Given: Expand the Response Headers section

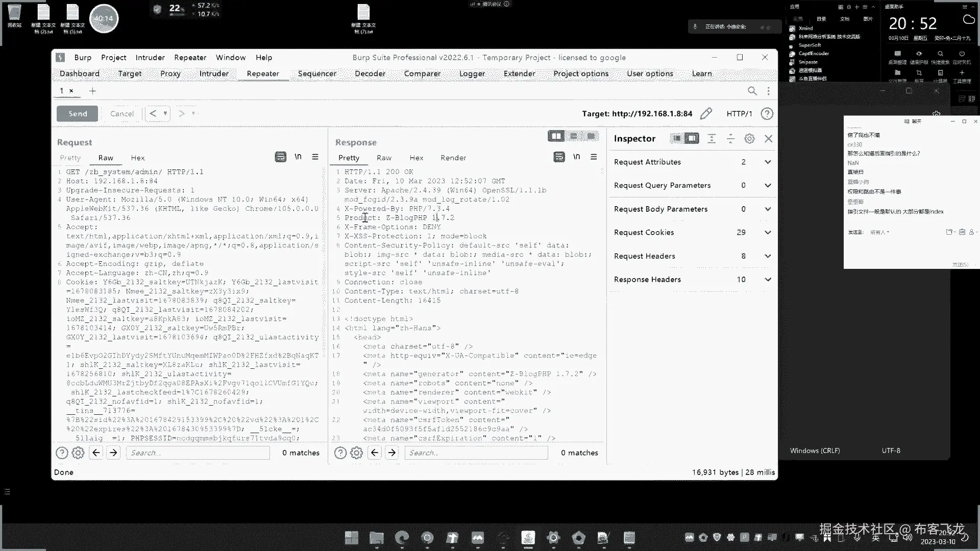Looking at the screenshot, I should point(767,280).
